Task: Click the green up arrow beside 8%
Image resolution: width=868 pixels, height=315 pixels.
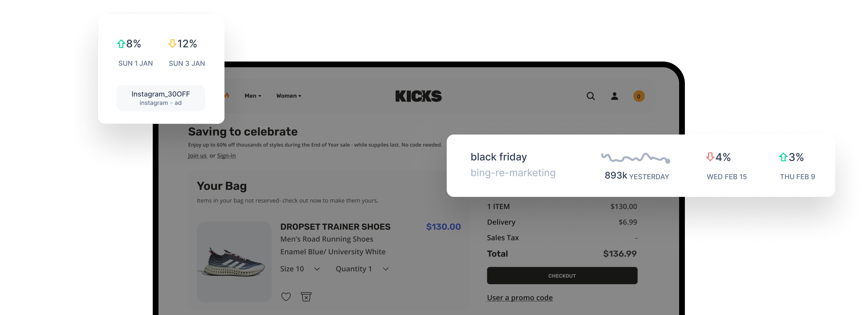Action: click(121, 44)
